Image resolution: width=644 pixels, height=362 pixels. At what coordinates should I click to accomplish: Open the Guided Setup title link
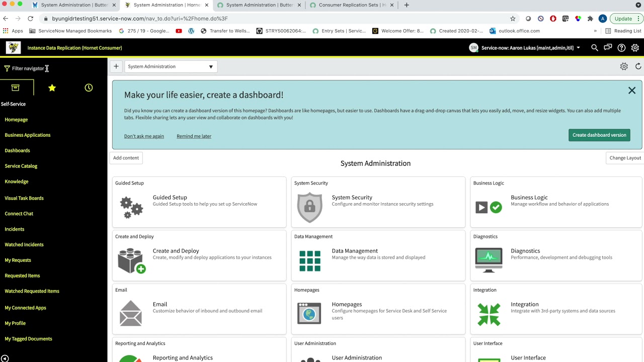[170, 198]
